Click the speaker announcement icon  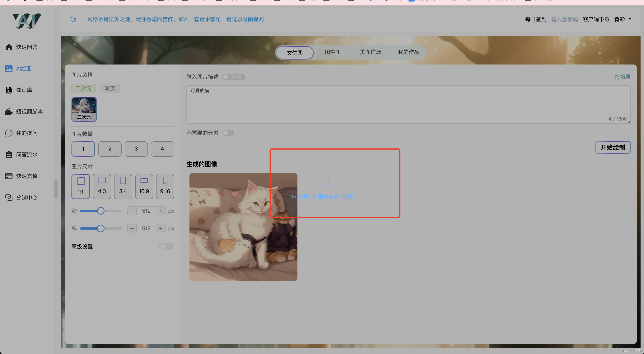pyautogui.click(x=73, y=19)
